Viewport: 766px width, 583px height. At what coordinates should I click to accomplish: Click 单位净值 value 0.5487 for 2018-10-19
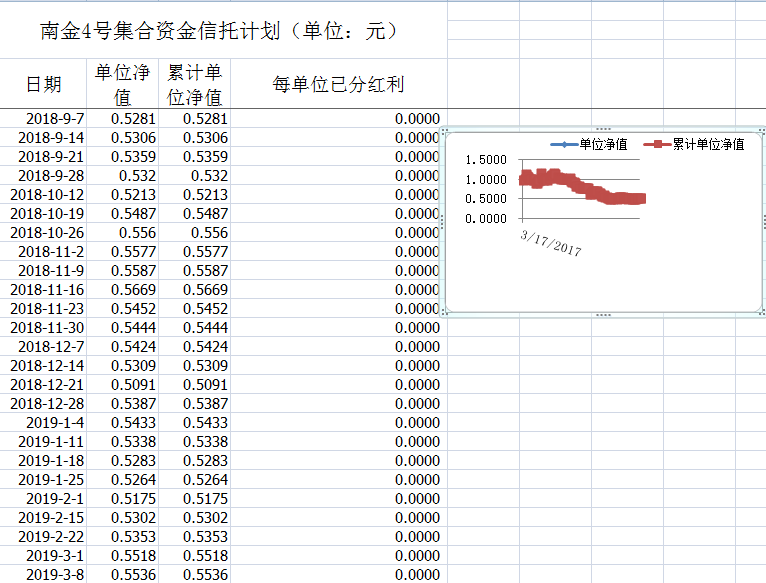click(122, 214)
